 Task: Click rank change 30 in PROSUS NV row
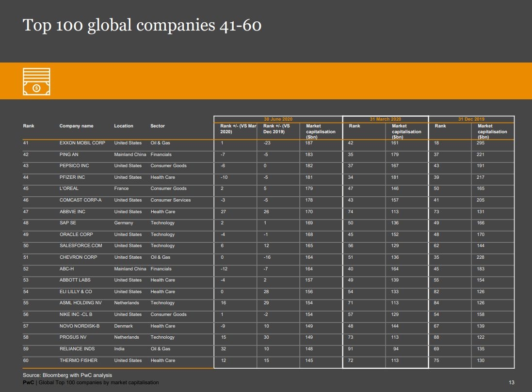[266, 337]
